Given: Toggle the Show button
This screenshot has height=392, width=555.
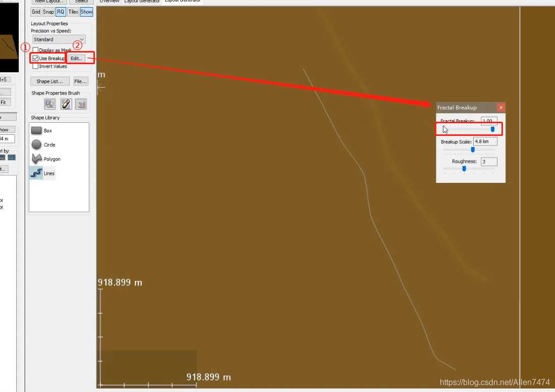Looking at the screenshot, I should [x=86, y=12].
